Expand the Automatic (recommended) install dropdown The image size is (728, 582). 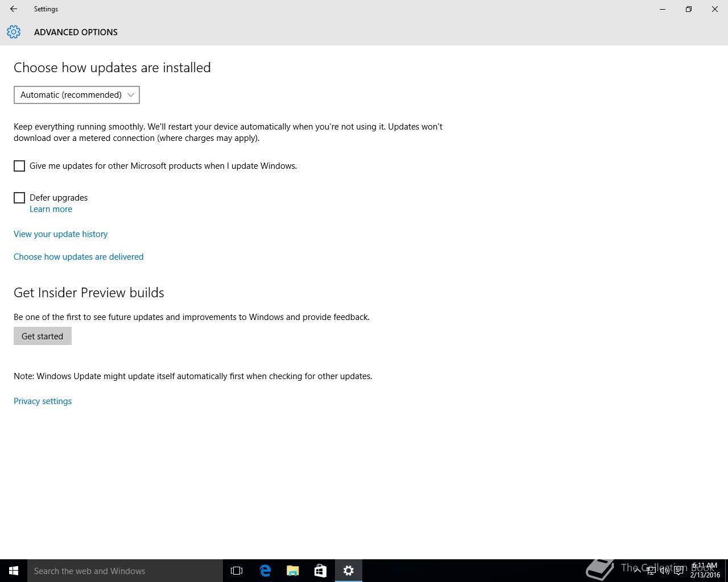tap(77, 95)
